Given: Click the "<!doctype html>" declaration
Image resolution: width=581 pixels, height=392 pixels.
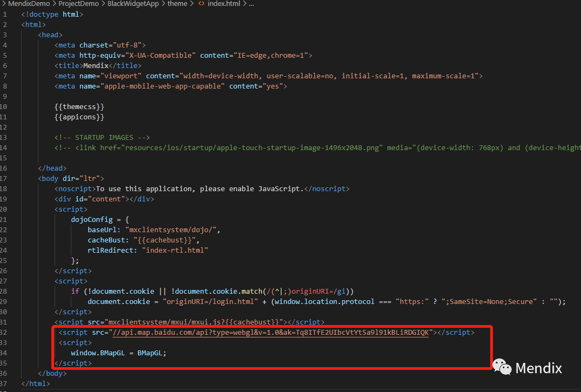Looking at the screenshot, I should (x=52, y=15).
